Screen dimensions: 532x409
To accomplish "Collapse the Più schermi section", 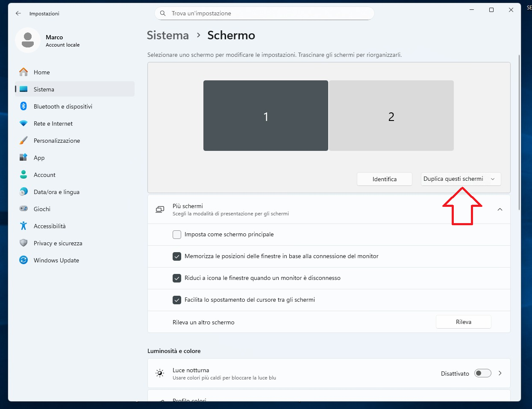I will click(x=500, y=209).
